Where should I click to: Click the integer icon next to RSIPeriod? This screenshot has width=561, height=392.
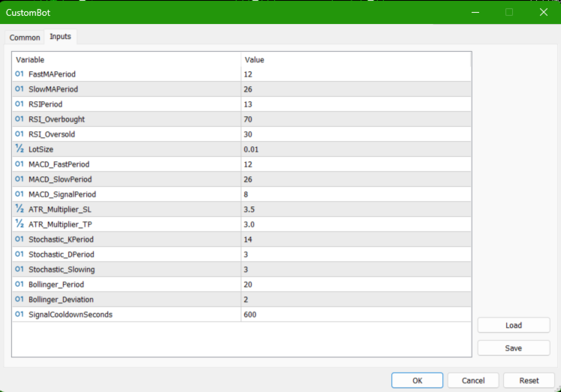20,104
